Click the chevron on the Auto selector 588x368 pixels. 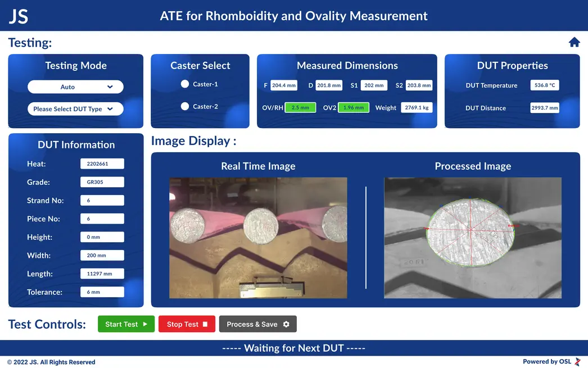[x=110, y=87]
